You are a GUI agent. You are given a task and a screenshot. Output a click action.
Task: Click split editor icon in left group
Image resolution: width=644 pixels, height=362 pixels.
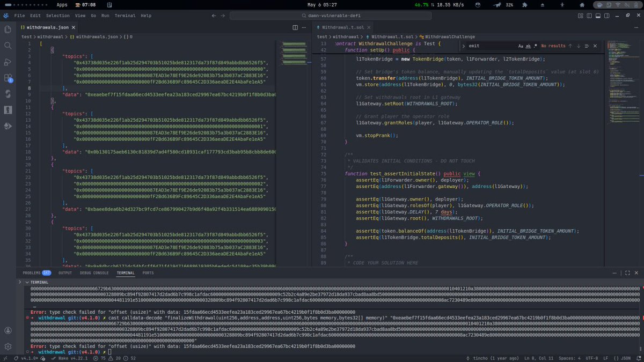pos(295,27)
